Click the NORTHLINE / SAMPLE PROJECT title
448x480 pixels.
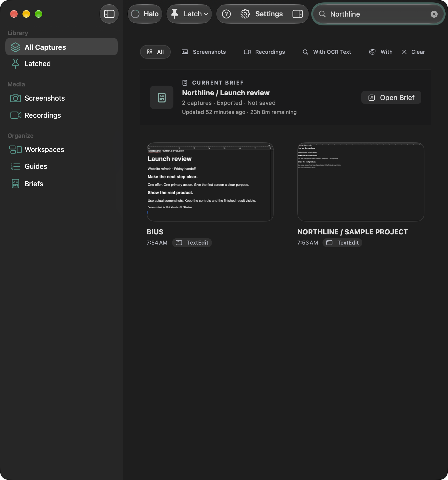(352, 232)
